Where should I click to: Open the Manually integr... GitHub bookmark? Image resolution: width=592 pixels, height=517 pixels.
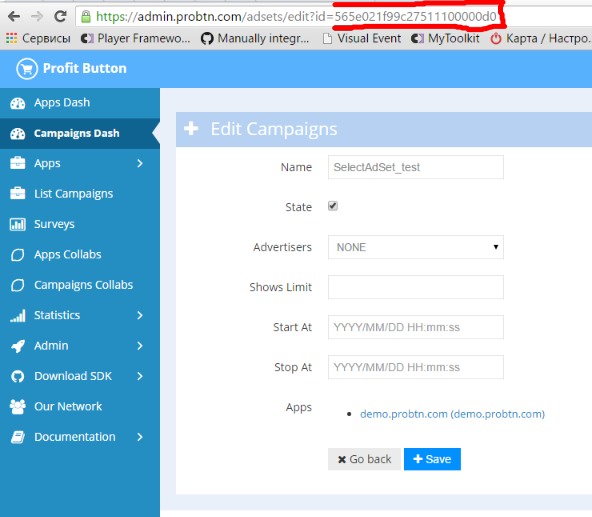point(255,38)
